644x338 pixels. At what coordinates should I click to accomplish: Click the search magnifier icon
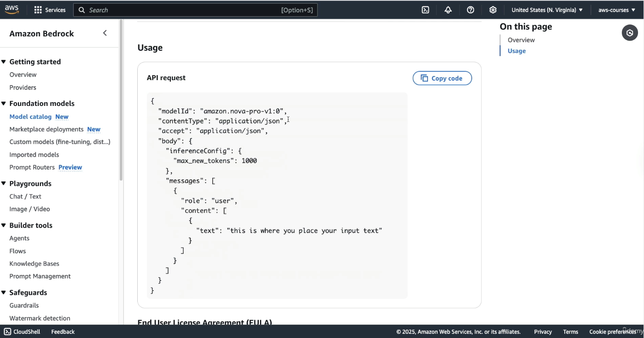pos(82,10)
